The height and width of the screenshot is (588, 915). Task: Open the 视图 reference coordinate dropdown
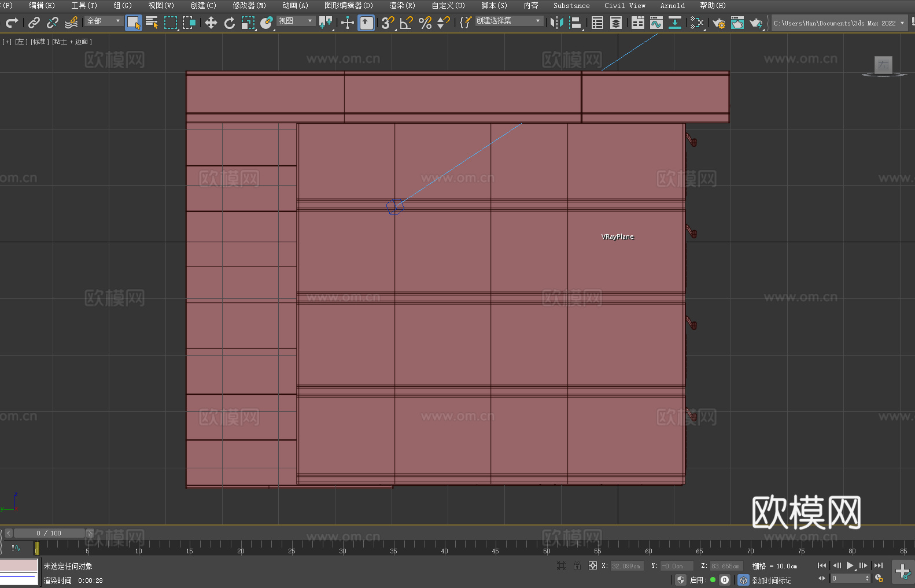pyautogui.click(x=296, y=21)
